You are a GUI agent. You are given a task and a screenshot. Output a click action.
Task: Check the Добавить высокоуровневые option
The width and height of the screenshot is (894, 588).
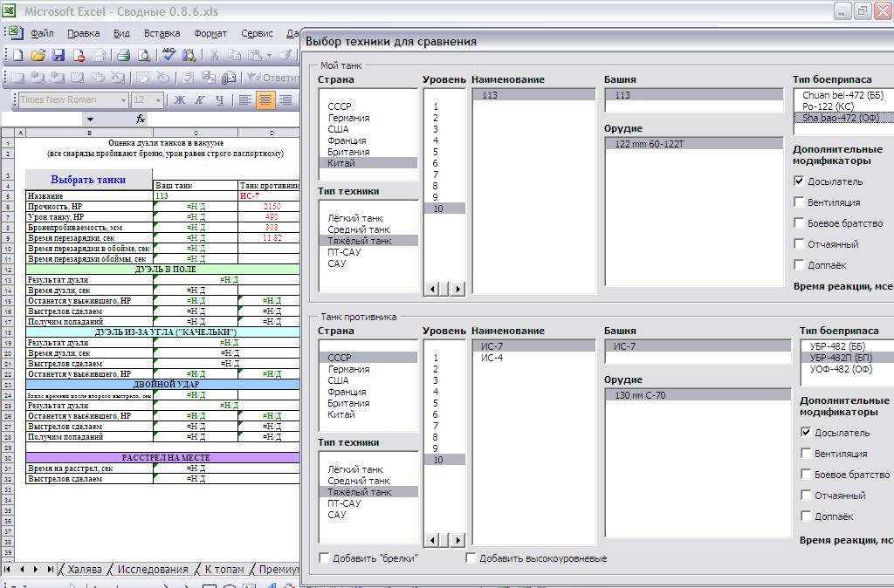471,558
